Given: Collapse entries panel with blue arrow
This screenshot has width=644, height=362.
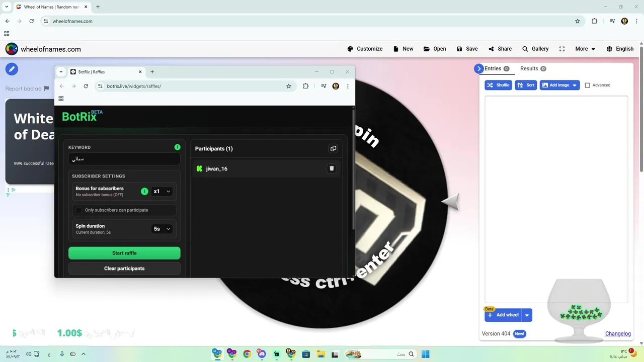Looking at the screenshot, I should 478,69.
